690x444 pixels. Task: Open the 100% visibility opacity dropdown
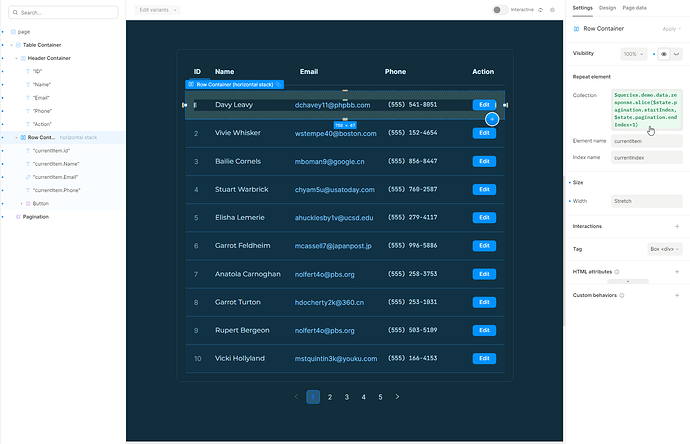point(633,53)
